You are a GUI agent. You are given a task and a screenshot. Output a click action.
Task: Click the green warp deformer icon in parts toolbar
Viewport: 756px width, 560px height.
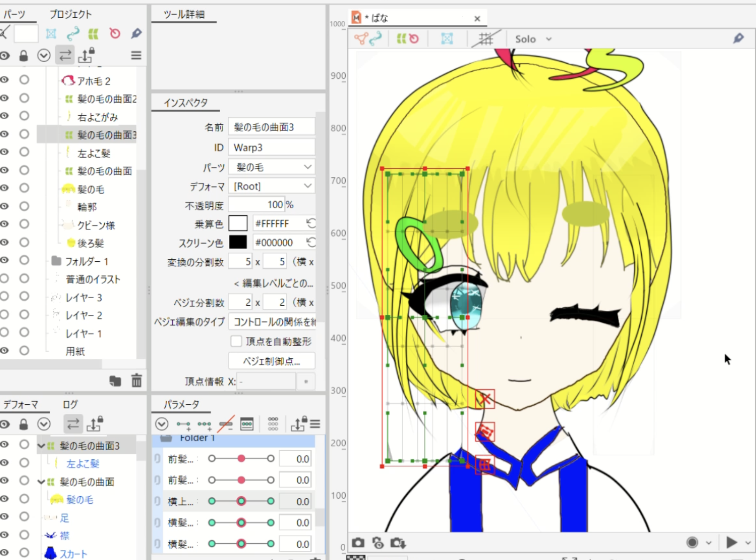(x=94, y=34)
